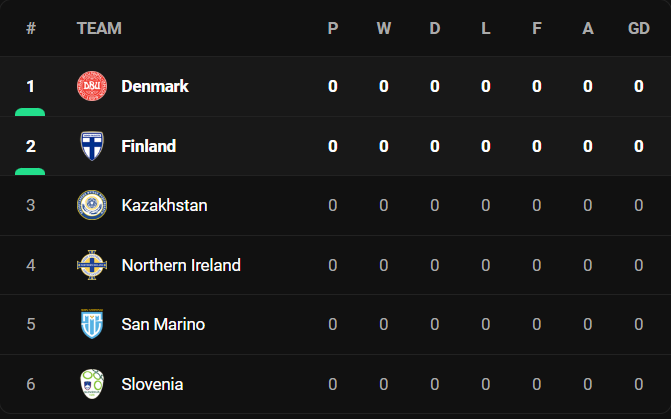Click the green qualification marker under rank 2

(30, 172)
